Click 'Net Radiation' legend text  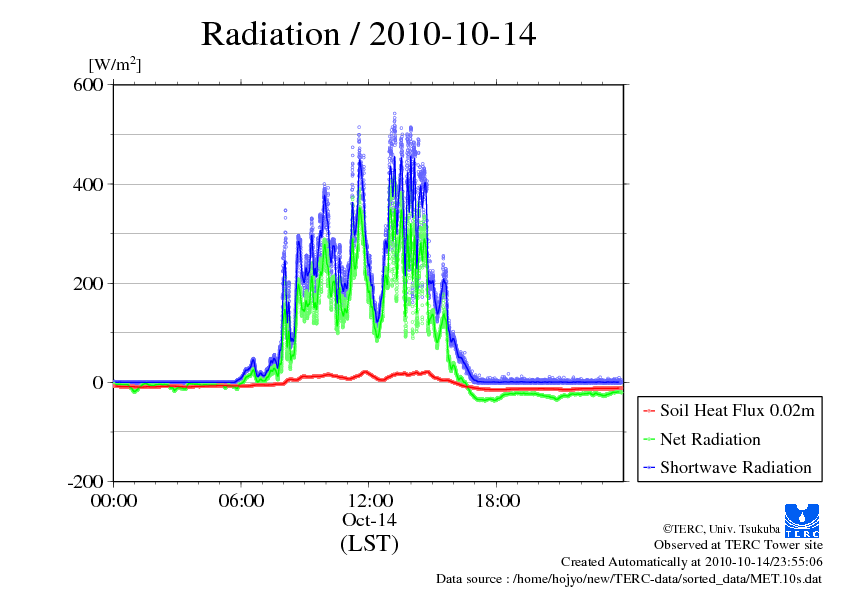pos(710,439)
